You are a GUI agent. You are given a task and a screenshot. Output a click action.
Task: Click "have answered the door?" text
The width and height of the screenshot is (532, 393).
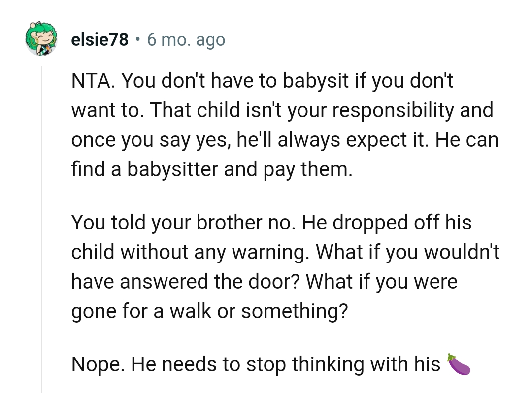186,282
